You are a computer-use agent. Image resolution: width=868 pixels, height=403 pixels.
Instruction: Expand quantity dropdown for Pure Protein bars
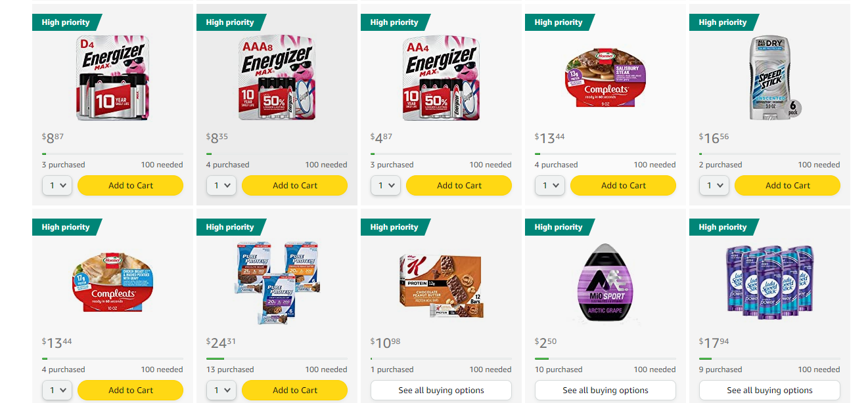[221, 390]
